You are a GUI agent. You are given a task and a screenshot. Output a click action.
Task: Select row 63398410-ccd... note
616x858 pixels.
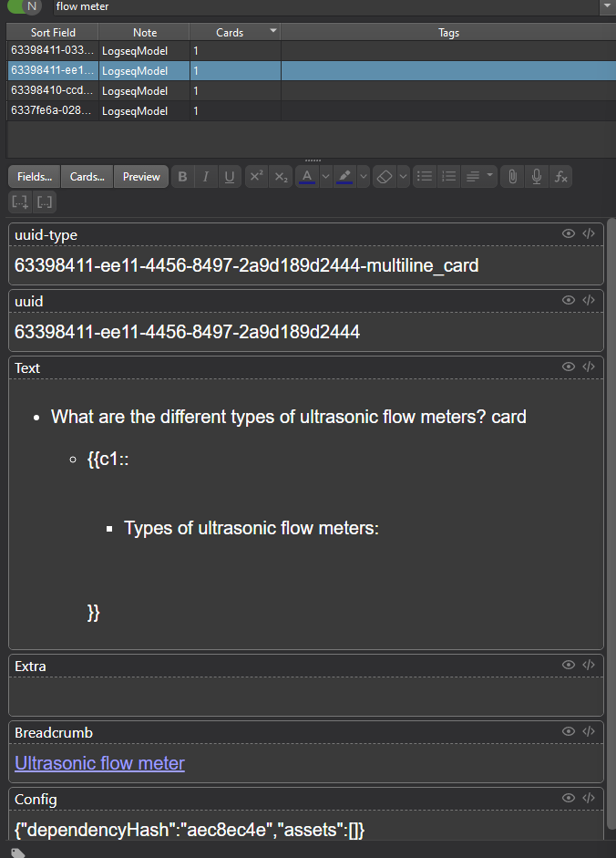[x=312, y=91]
